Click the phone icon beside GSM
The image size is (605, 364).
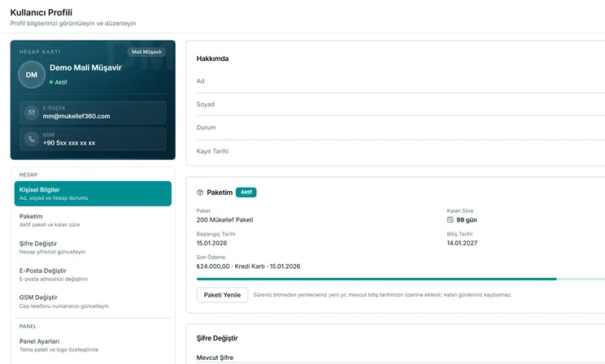pos(32,139)
